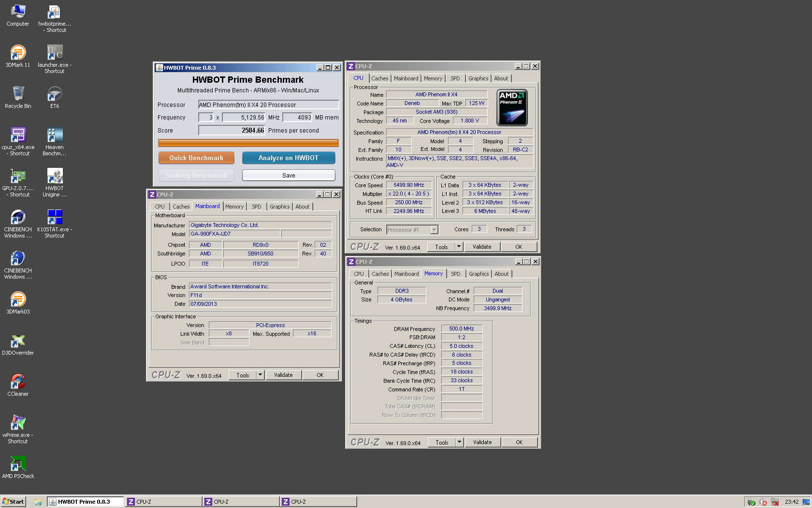Launch HWBOT Unigine desktop icon
This screenshot has width=812, height=508.
(54, 183)
